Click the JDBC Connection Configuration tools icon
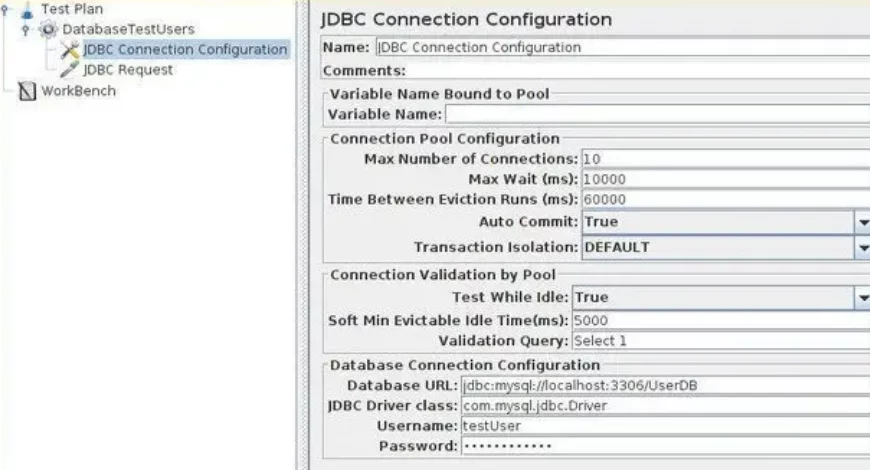 70,49
